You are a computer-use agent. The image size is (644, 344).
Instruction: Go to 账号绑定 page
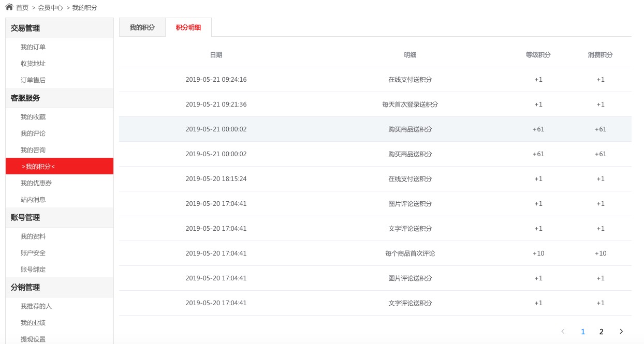click(33, 270)
